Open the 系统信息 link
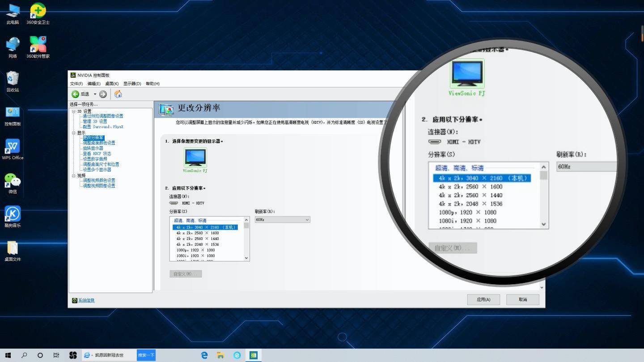The image size is (644, 362). coord(85,300)
